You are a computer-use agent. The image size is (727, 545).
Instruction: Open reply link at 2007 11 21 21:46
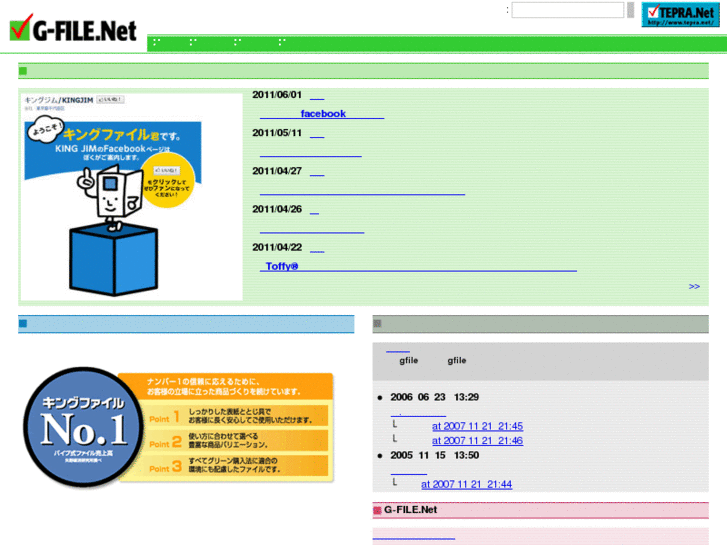click(x=478, y=441)
